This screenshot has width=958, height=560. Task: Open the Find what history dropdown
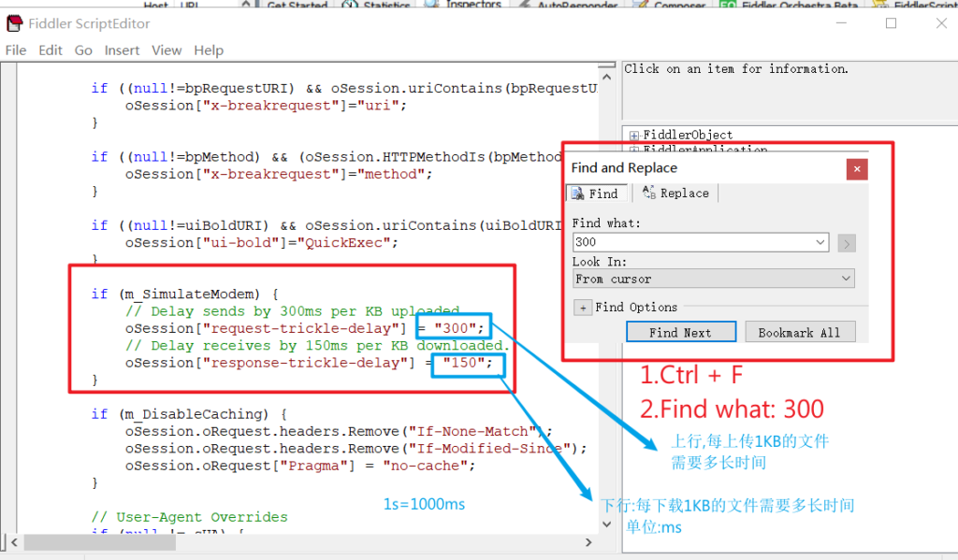(x=820, y=243)
